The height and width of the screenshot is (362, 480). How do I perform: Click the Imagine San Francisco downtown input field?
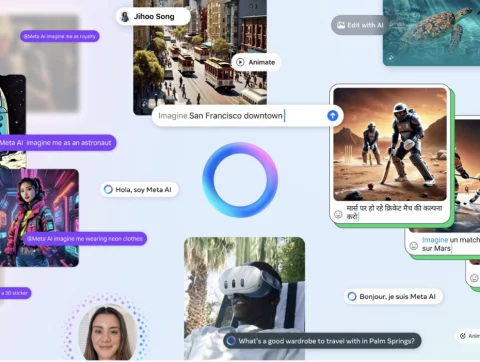click(247, 116)
